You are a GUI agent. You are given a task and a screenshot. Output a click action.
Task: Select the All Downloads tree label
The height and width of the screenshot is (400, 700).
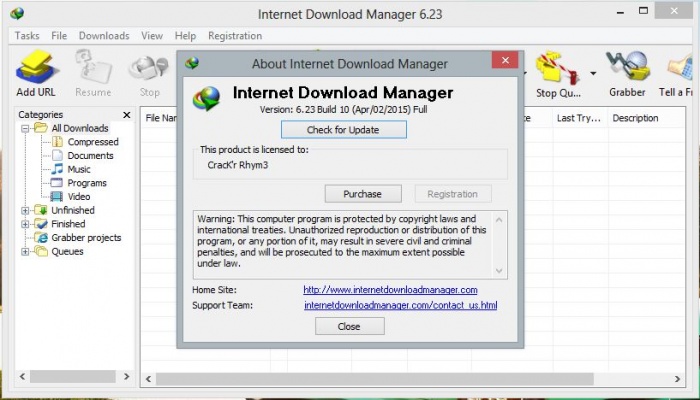80,128
